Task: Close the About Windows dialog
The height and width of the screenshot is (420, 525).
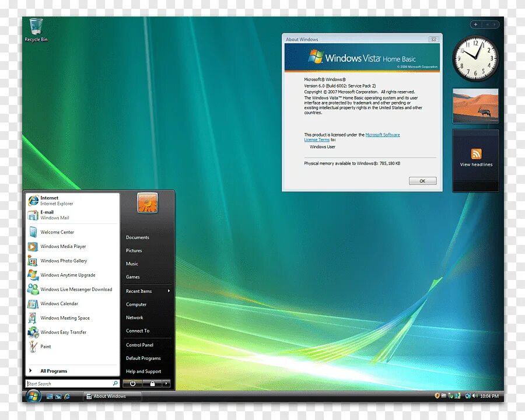Action: [433, 39]
